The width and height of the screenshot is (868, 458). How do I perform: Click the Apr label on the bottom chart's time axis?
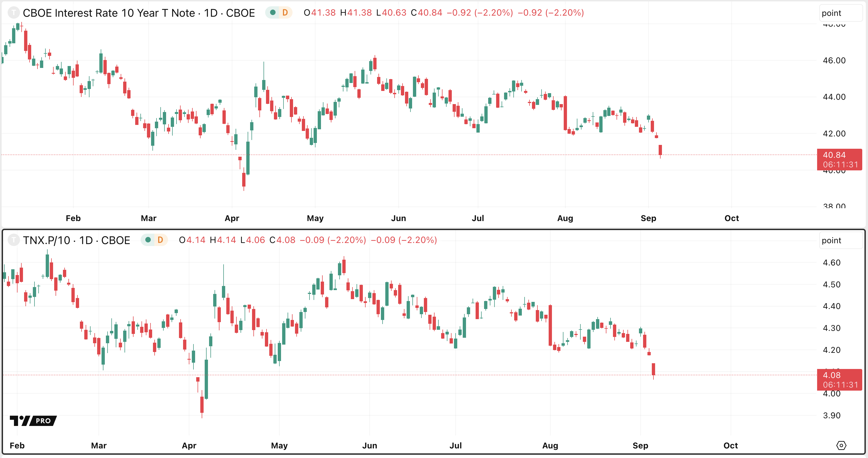(x=189, y=445)
